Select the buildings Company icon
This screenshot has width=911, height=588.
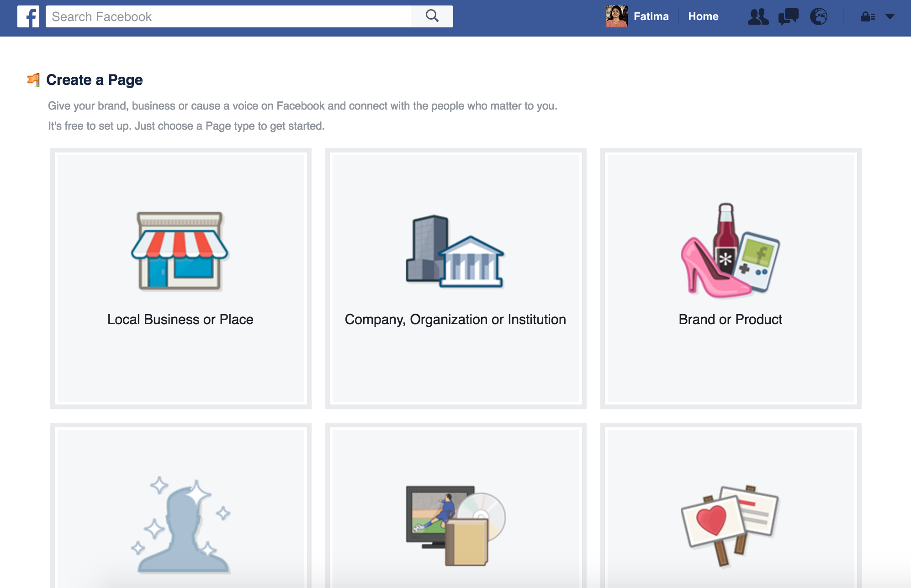pyautogui.click(x=455, y=252)
